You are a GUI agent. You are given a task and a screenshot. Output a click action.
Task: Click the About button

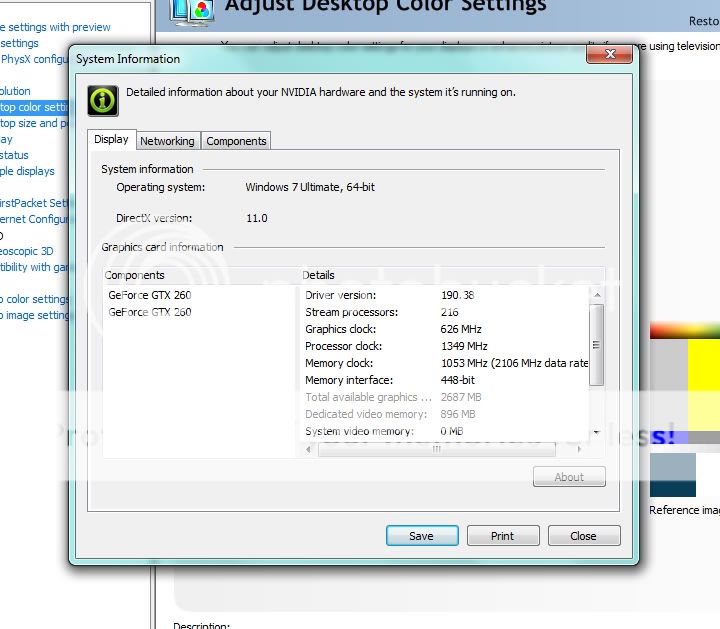569,477
